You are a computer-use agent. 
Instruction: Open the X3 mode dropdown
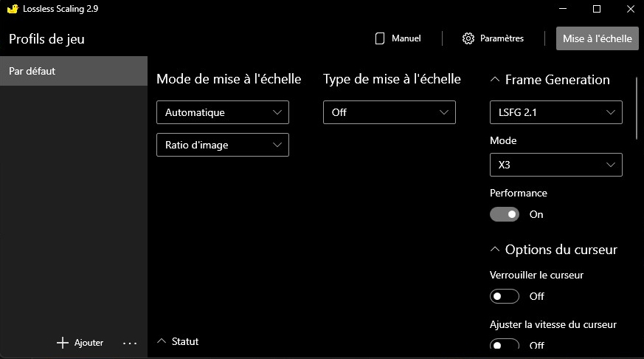click(x=555, y=165)
